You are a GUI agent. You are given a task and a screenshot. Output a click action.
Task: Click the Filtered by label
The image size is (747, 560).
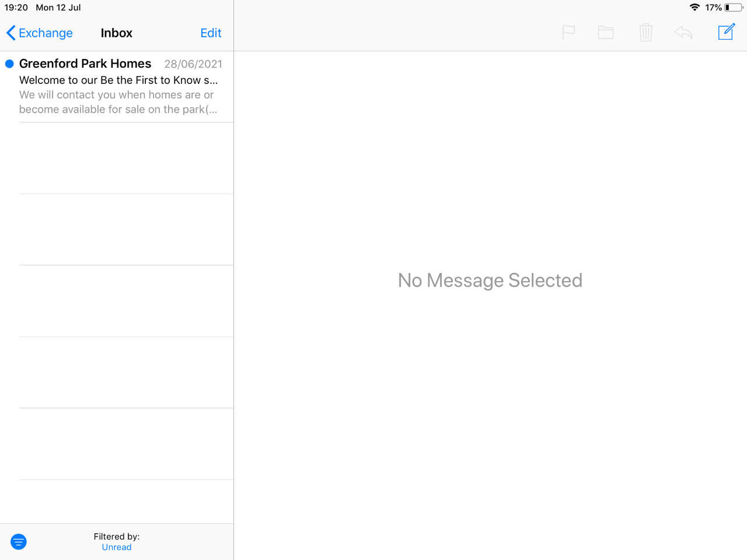(x=117, y=536)
